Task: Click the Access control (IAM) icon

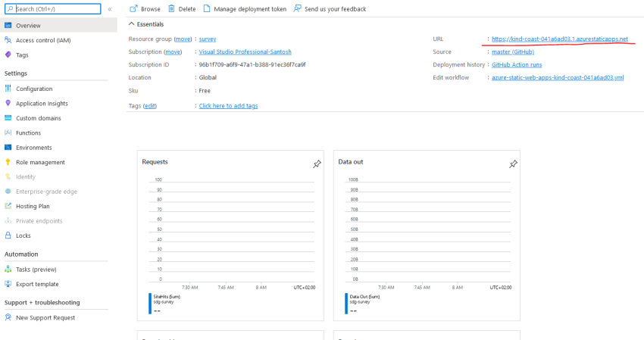Action: coord(8,40)
